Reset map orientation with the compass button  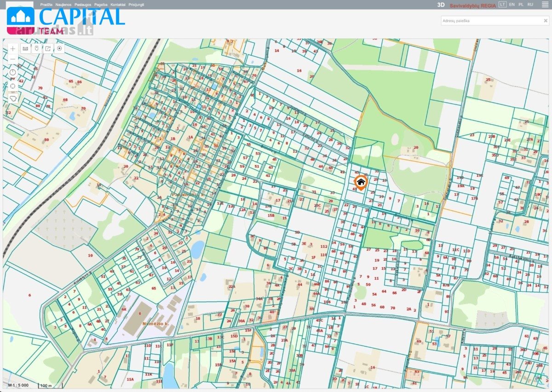tap(13, 72)
